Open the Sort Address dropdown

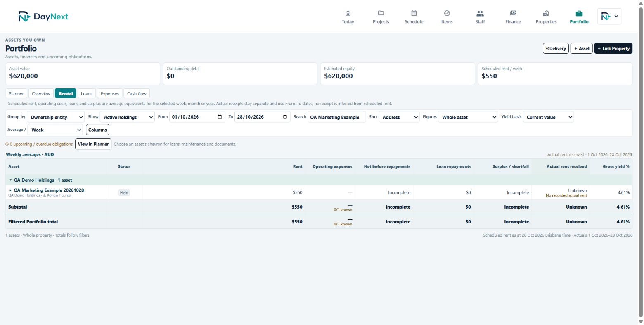pyautogui.click(x=399, y=117)
